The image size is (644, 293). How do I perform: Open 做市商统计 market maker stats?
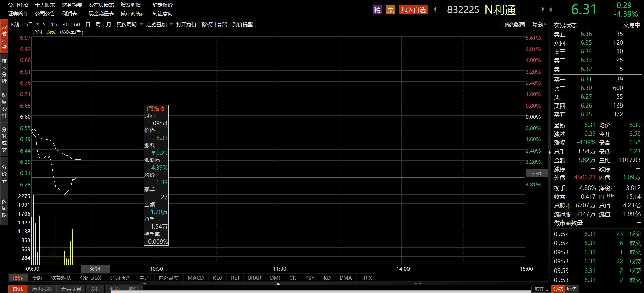[133, 13]
